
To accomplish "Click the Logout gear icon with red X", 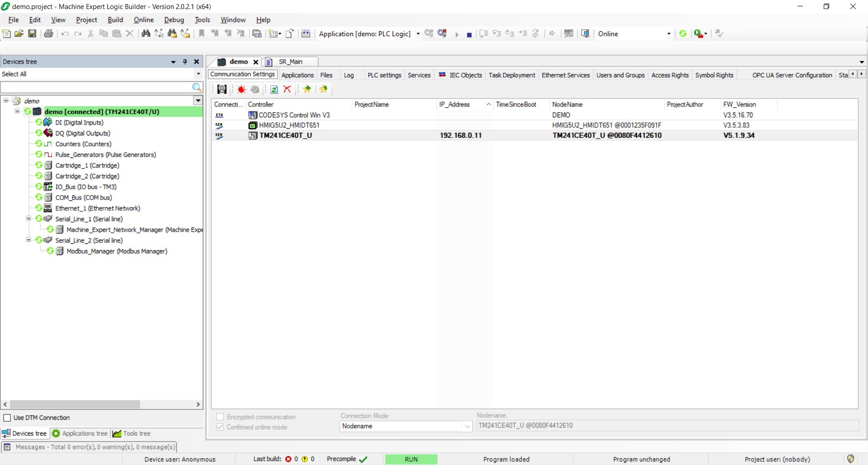I will coord(442,33).
